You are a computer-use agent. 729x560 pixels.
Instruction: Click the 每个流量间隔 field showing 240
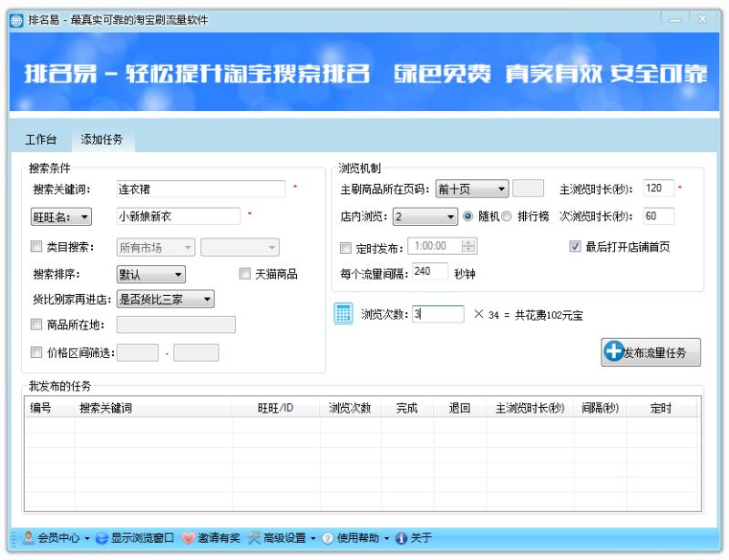pyautogui.click(x=430, y=271)
